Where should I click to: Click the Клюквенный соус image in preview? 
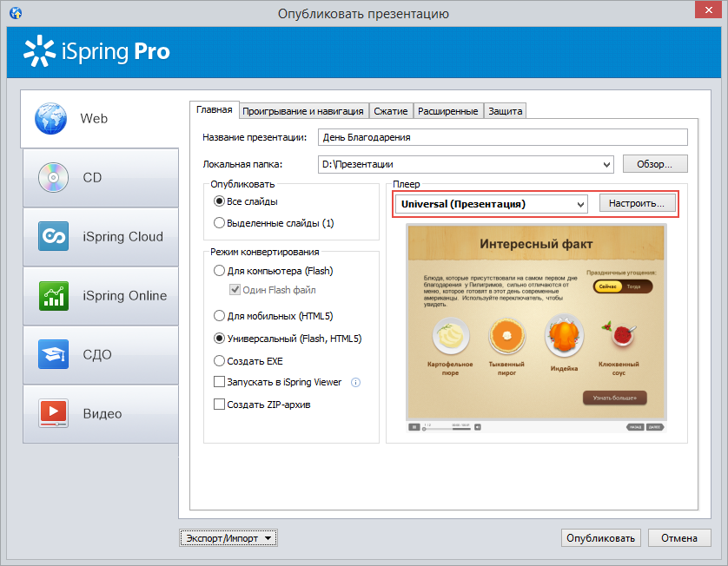coord(619,333)
